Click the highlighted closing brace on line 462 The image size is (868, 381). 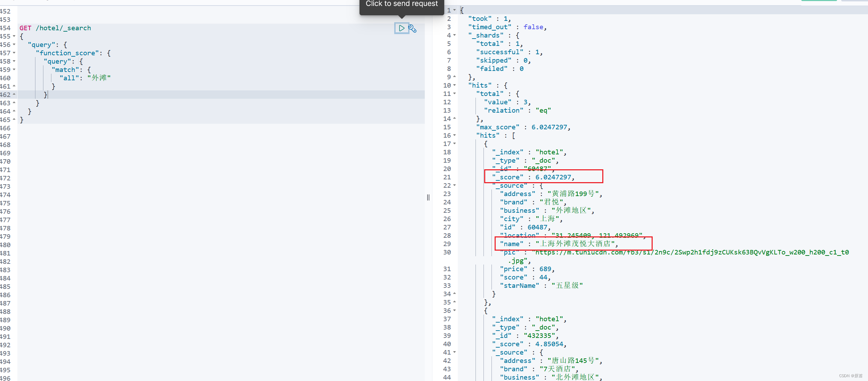[46, 95]
